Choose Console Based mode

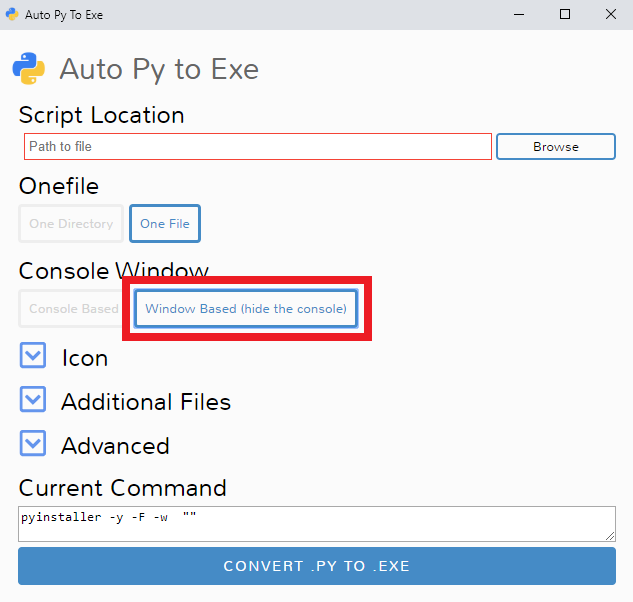[x=71, y=308]
